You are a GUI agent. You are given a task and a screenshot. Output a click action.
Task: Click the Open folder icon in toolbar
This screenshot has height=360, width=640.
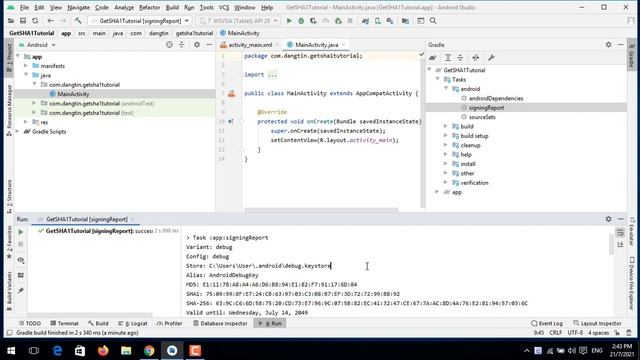[x=11, y=21]
